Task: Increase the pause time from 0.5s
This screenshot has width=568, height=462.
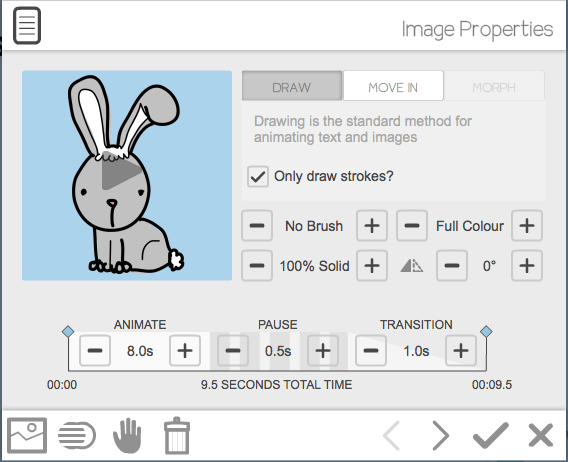Action: coord(323,350)
